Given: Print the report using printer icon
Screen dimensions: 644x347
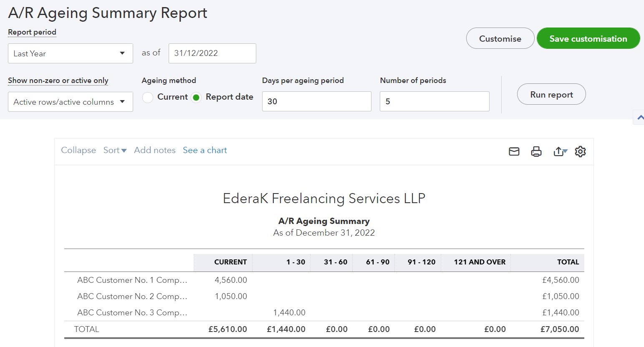Looking at the screenshot, I should pos(536,151).
